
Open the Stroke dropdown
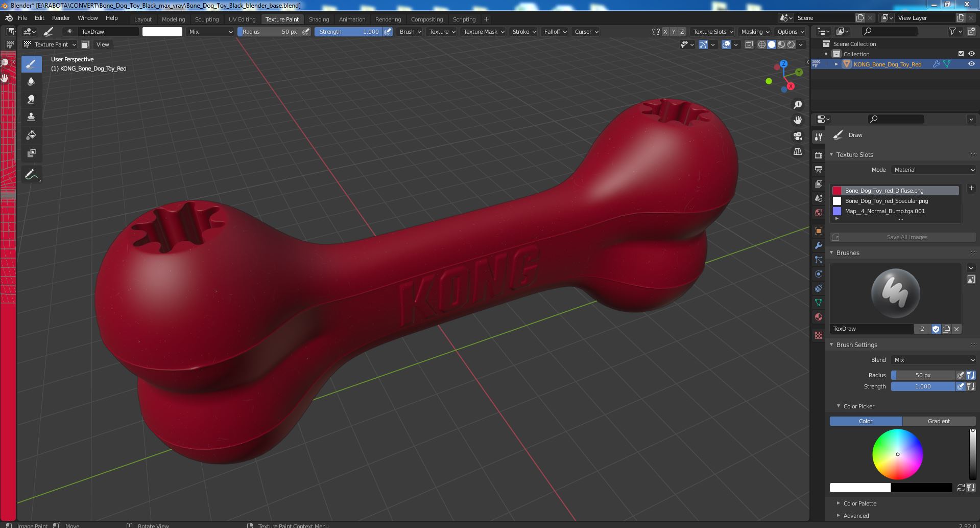(x=524, y=32)
